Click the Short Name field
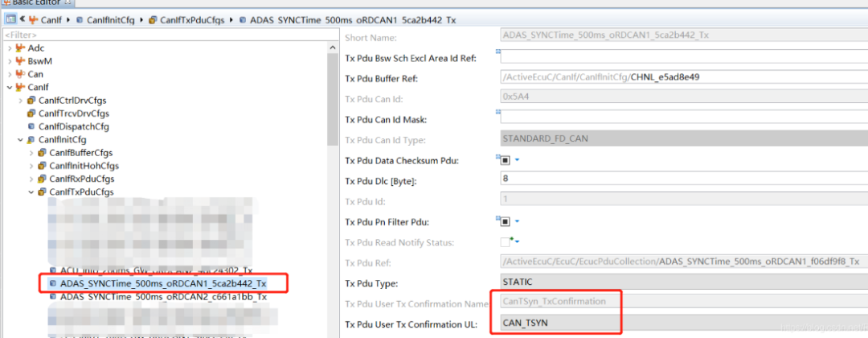 coord(684,36)
